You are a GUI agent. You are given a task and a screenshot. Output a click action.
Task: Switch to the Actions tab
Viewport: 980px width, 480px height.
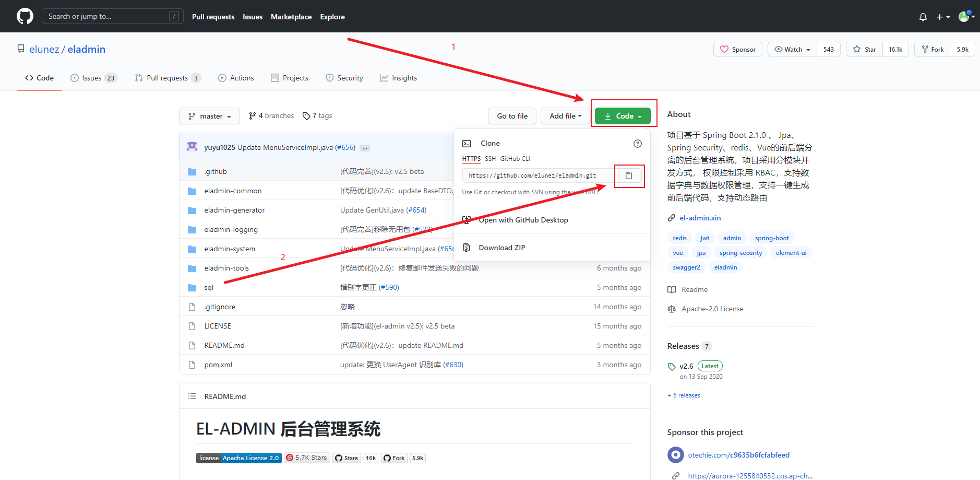pyautogui.click(x=236, y=78)
